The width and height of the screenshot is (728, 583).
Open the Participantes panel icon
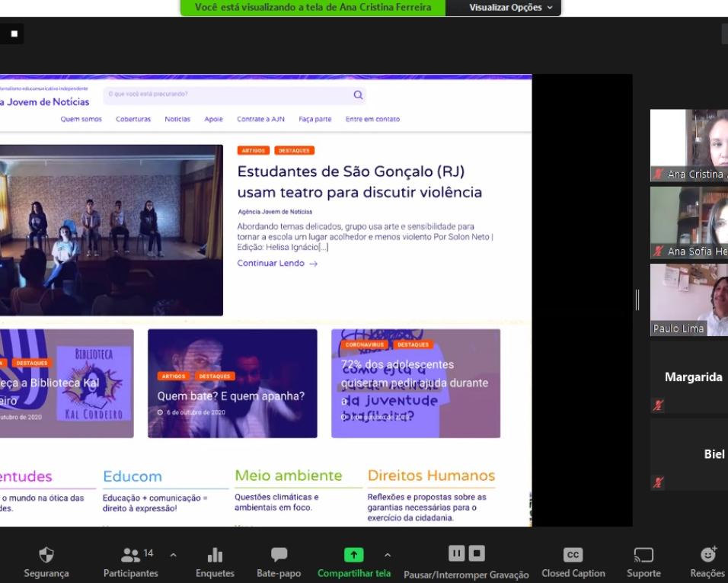130,554
